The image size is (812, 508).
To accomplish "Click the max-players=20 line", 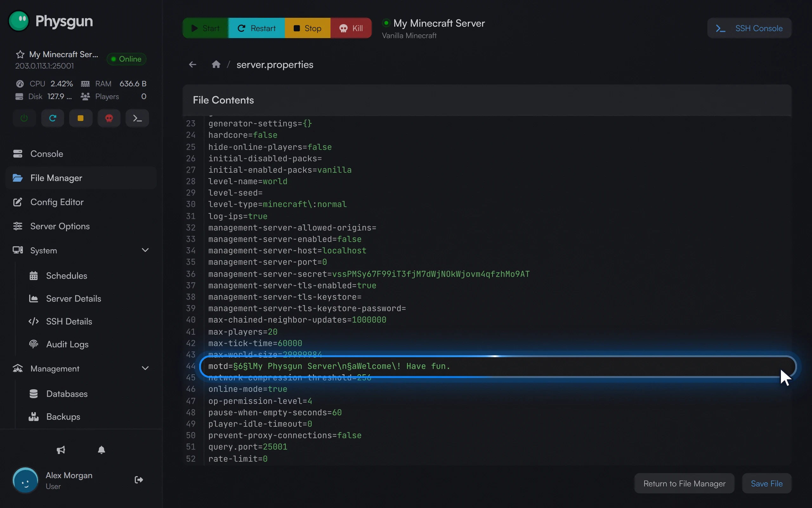I will click(243, 332).
